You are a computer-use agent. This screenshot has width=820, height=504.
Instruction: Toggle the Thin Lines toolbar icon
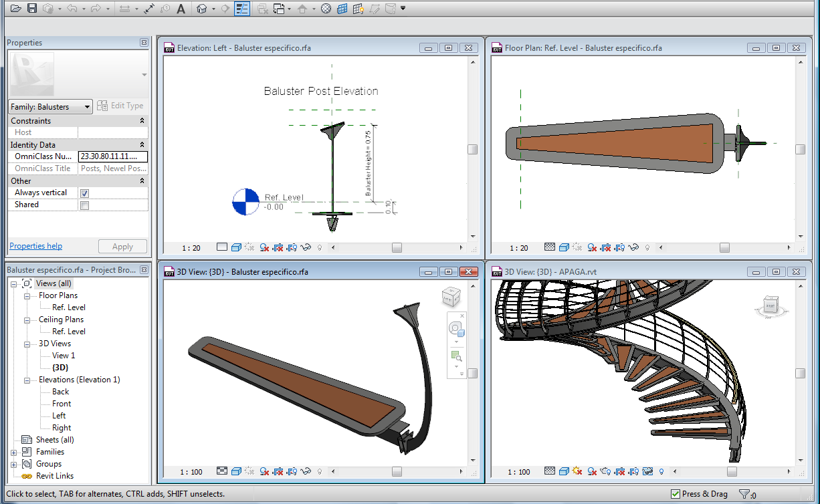(x=242, y=9)
